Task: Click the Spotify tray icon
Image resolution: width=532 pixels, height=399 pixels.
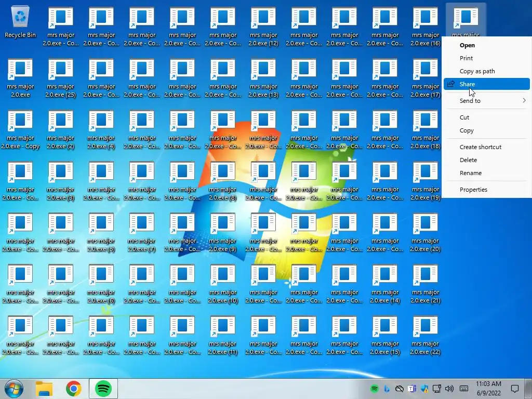Action: 374,389
